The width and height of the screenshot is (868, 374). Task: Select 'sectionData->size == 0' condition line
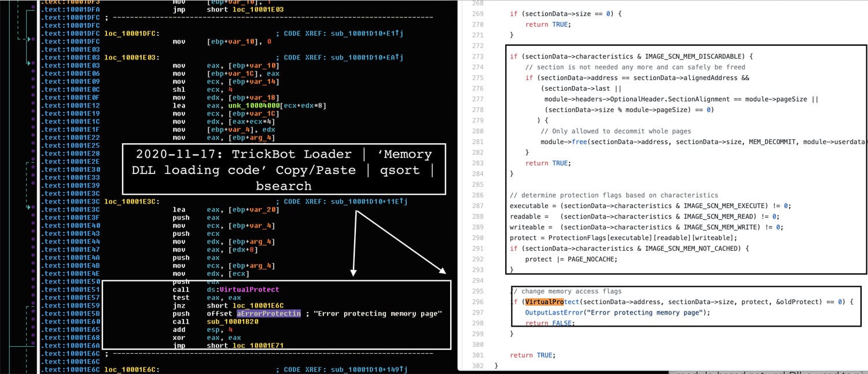pyautogui.click(x=565, y=13)
